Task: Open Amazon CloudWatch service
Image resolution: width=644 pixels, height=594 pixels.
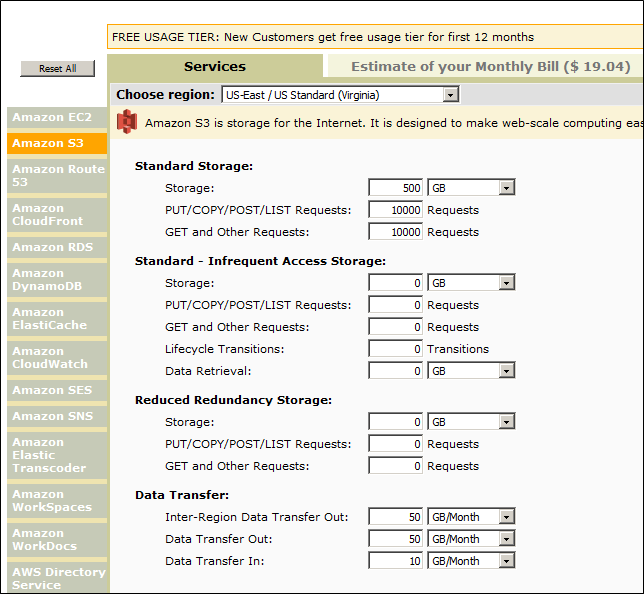Action: [x=57, y=357]
